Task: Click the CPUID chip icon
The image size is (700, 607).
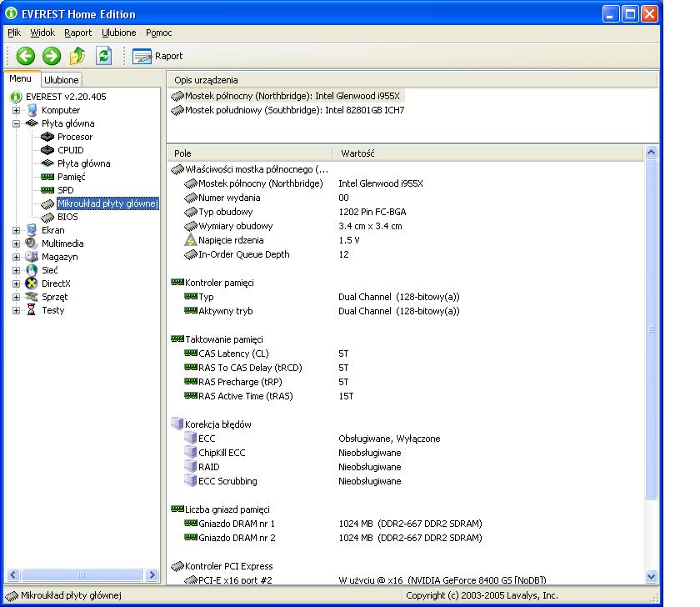Action: pos(47,150)
